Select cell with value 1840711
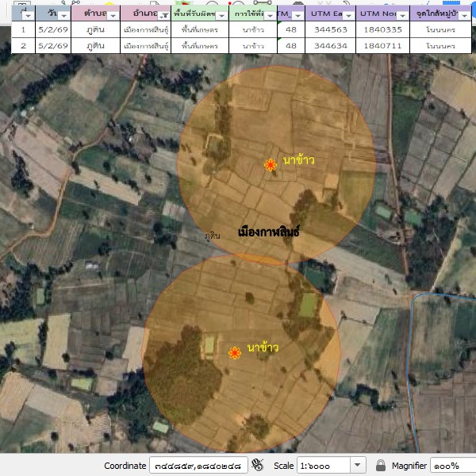This screenshot has width=476, height=476. point(381,46)
